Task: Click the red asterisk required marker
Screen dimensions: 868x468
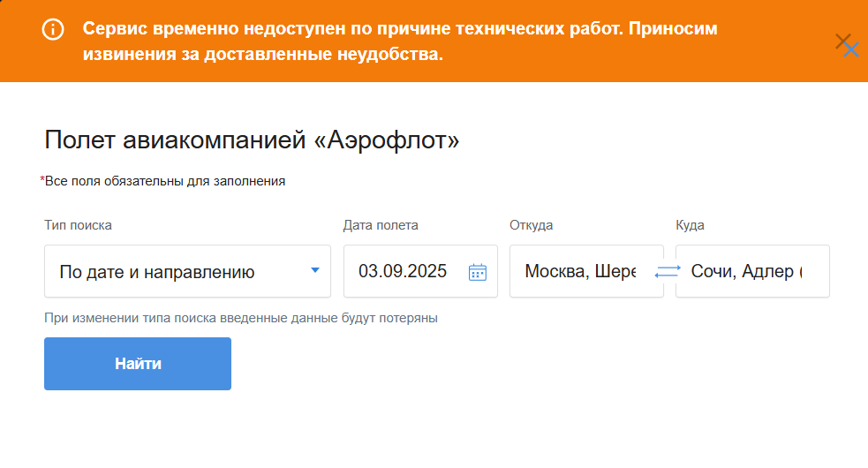Action: click(42, 180)
